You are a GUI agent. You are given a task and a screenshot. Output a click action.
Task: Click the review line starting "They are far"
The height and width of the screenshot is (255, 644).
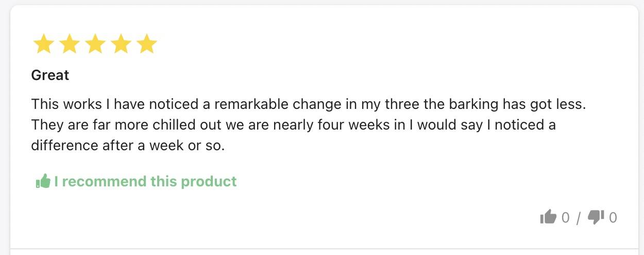tap(294, 125)
